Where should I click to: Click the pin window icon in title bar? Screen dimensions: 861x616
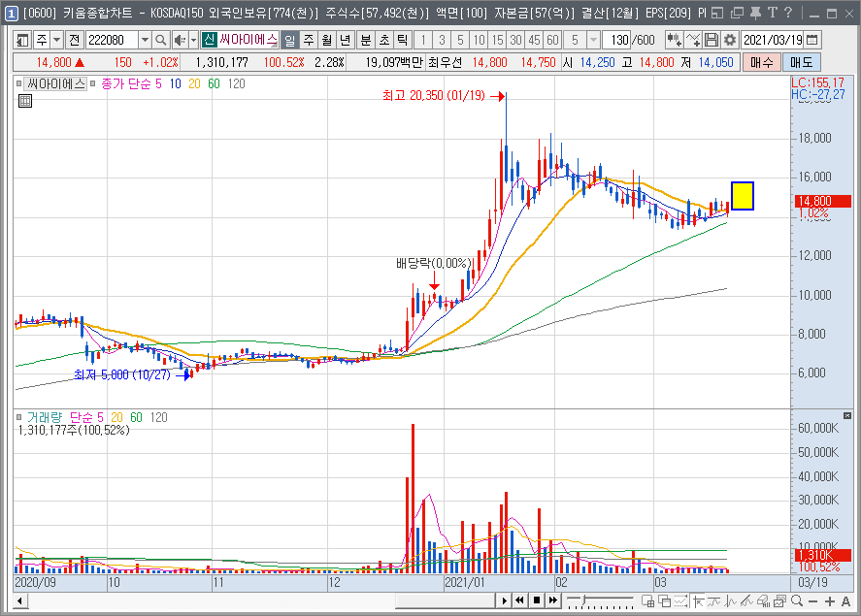(x=755, y=13)
